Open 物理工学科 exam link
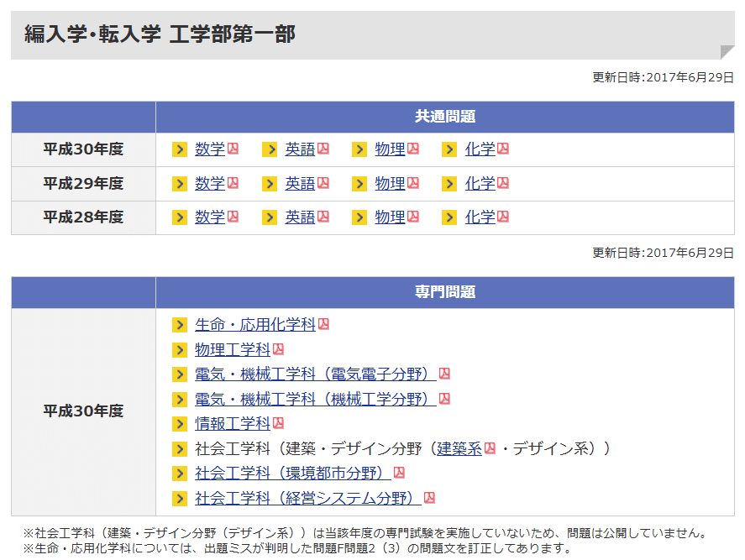 point(233,350)
